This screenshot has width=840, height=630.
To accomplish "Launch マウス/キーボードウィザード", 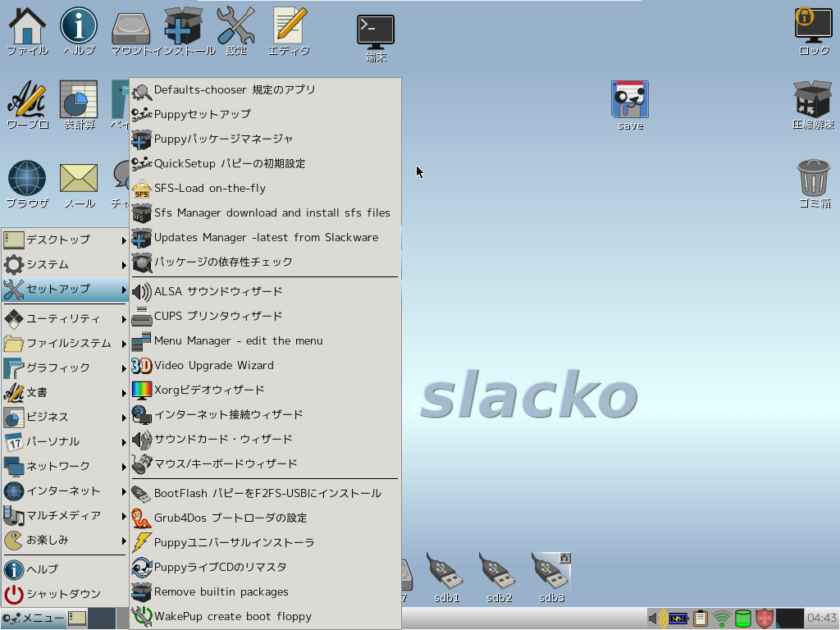I will 265,464.
